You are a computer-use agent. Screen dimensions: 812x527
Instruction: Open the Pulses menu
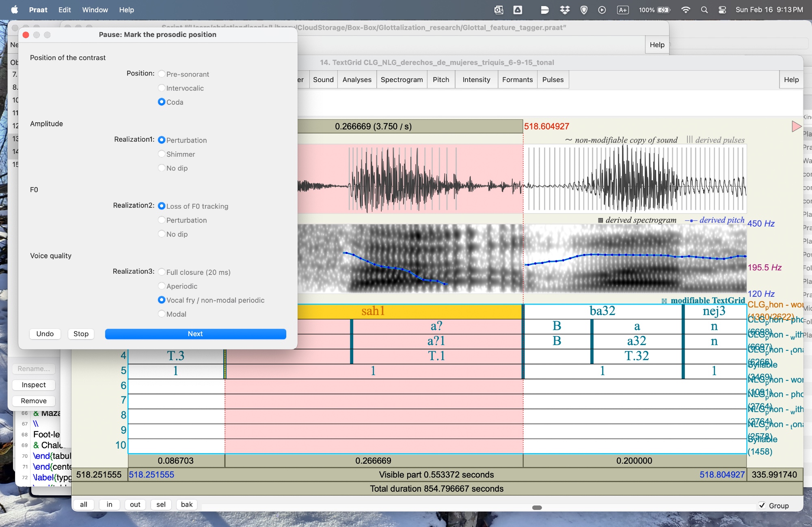(x=553, y=80)
